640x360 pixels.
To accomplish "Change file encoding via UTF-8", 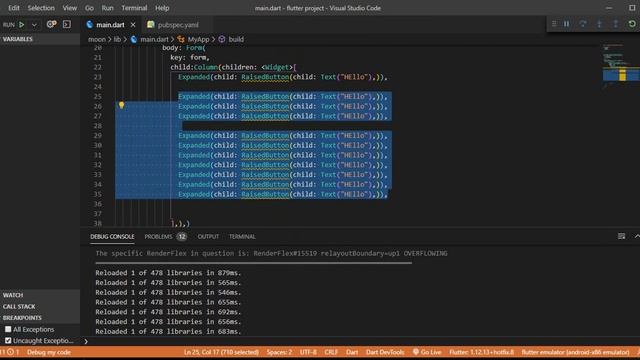I will tap(308, 352).
